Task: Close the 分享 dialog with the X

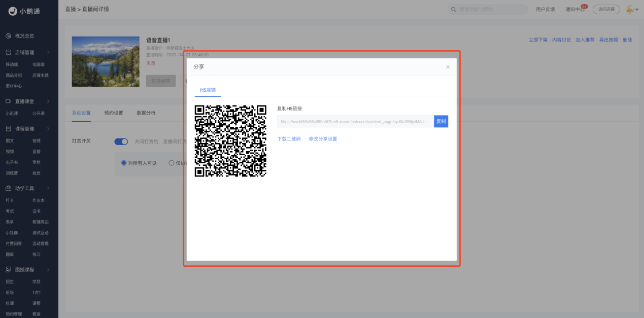Action: [448, 67]
